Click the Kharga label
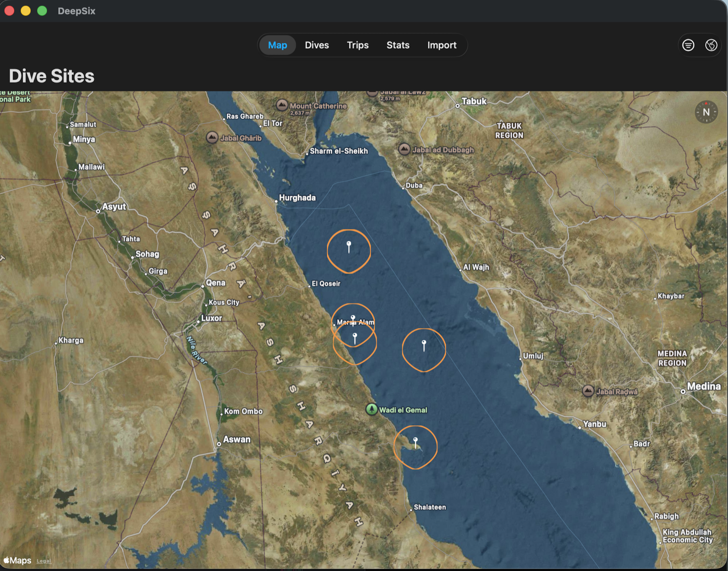The height and width of the screenshot is (571, 728). click(x=71, y=340)
